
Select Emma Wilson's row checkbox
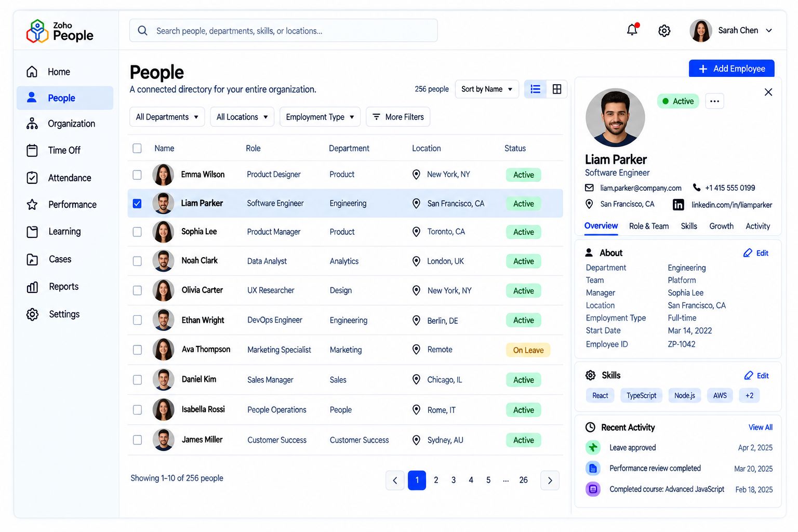pos(137,175)
